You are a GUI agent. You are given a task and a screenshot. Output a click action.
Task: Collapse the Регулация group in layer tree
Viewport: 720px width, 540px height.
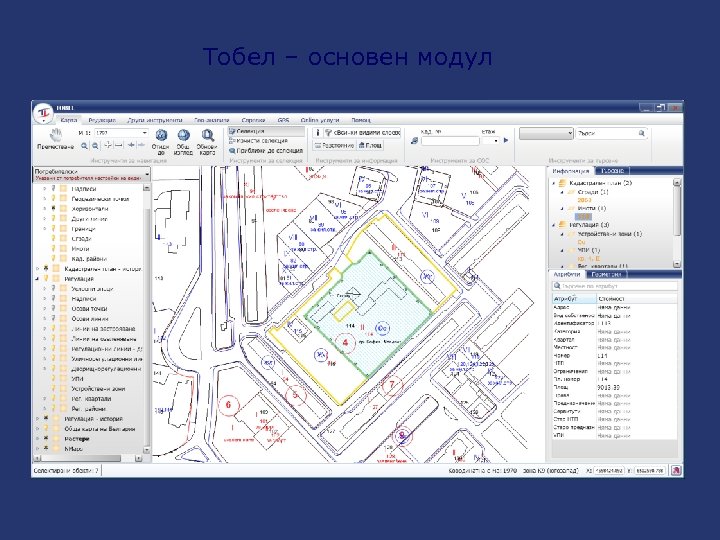pos(38,279)
